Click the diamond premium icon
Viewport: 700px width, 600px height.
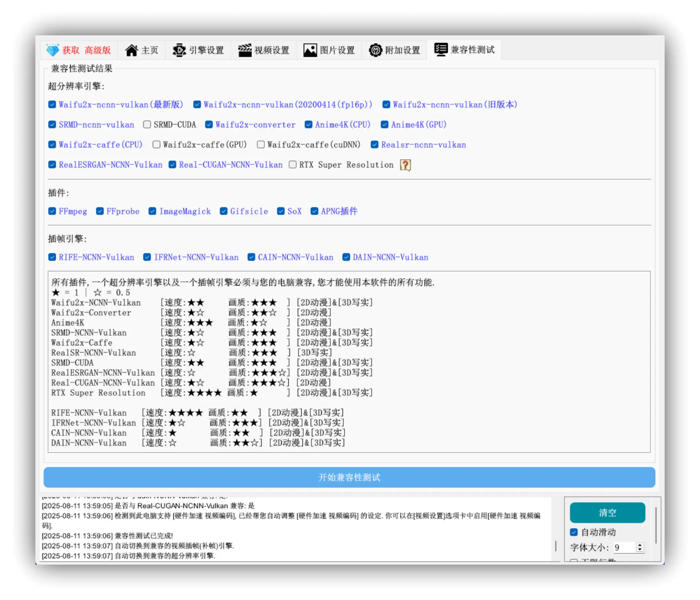[x=53, y=50]
